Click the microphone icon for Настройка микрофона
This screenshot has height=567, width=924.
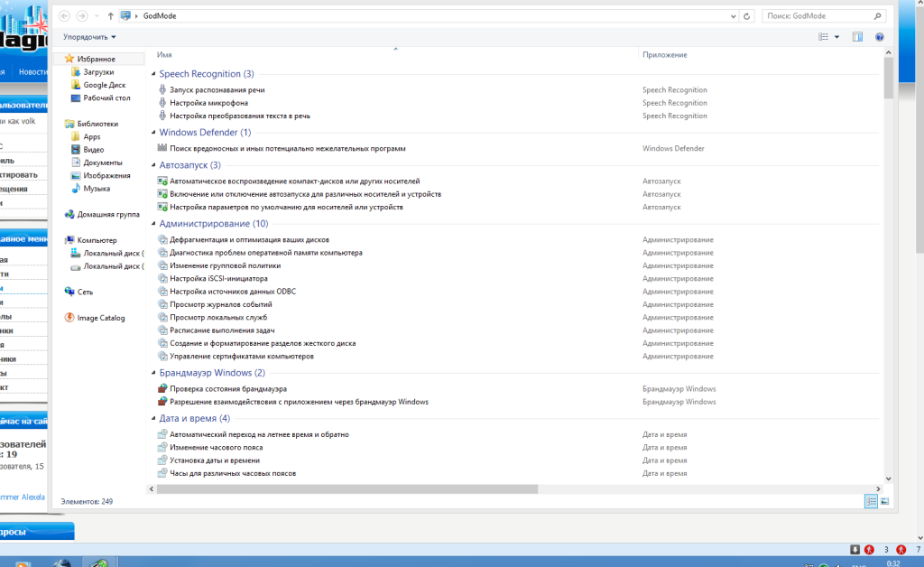[162, 103]
